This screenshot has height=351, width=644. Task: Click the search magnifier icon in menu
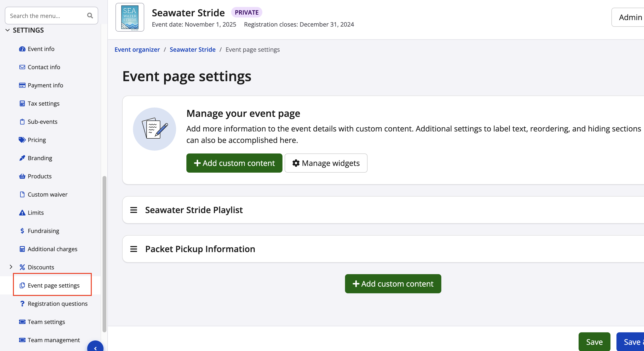(x=90, y=16)
